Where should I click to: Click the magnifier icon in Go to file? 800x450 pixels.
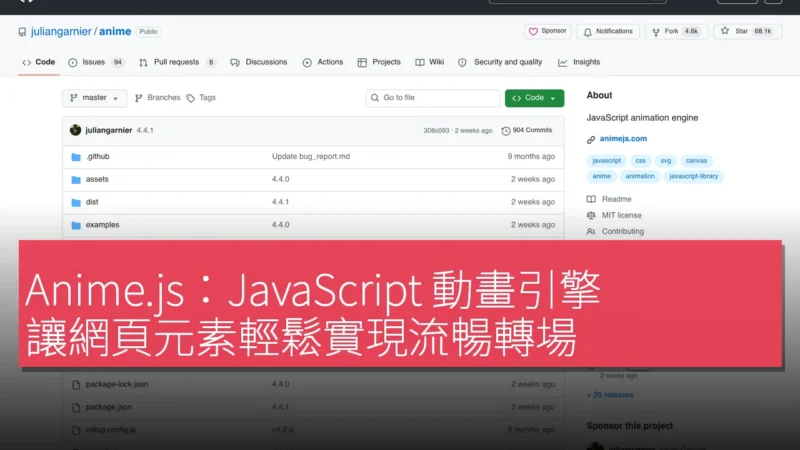point(375,98)
